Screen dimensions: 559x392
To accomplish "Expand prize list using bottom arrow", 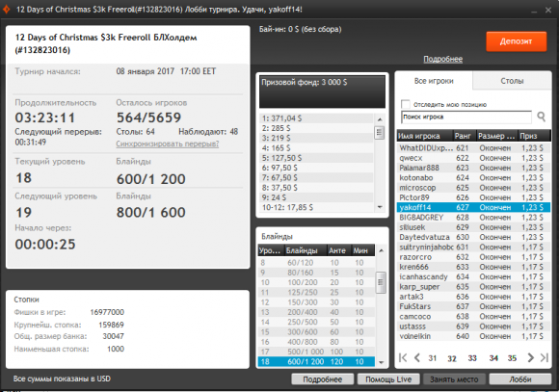I will pyautogui.click(x=380, y=207).
